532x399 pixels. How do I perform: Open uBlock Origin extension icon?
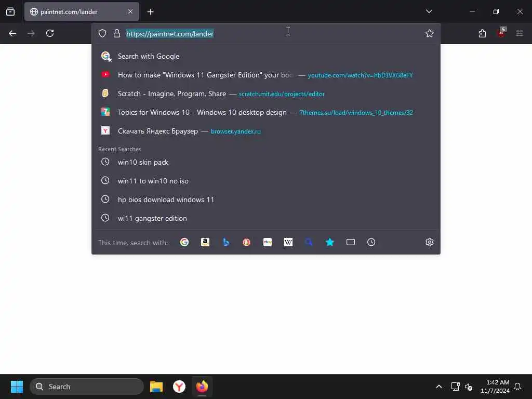pyautogui.click(x=501, y=33)
